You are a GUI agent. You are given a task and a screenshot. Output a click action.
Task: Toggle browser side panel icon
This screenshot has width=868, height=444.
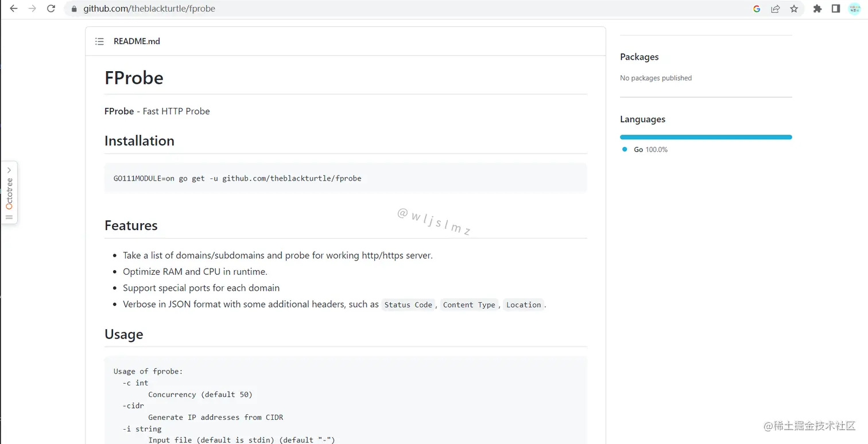point(836,9)
